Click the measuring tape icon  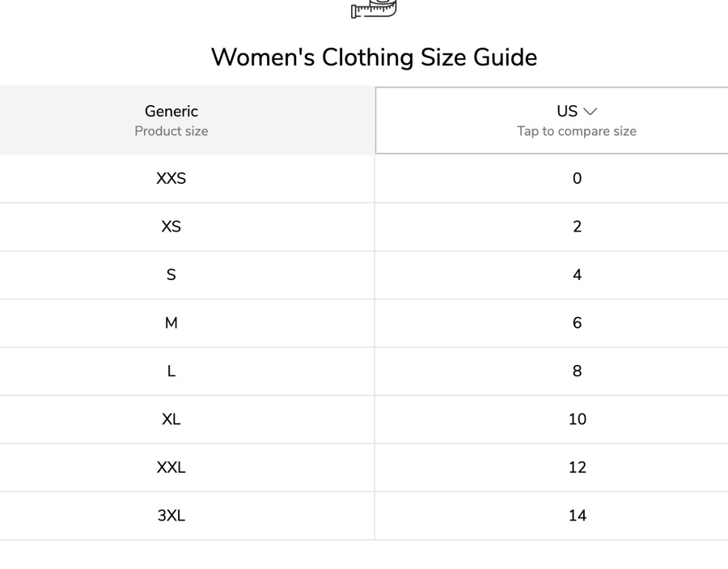coord(374,9)
